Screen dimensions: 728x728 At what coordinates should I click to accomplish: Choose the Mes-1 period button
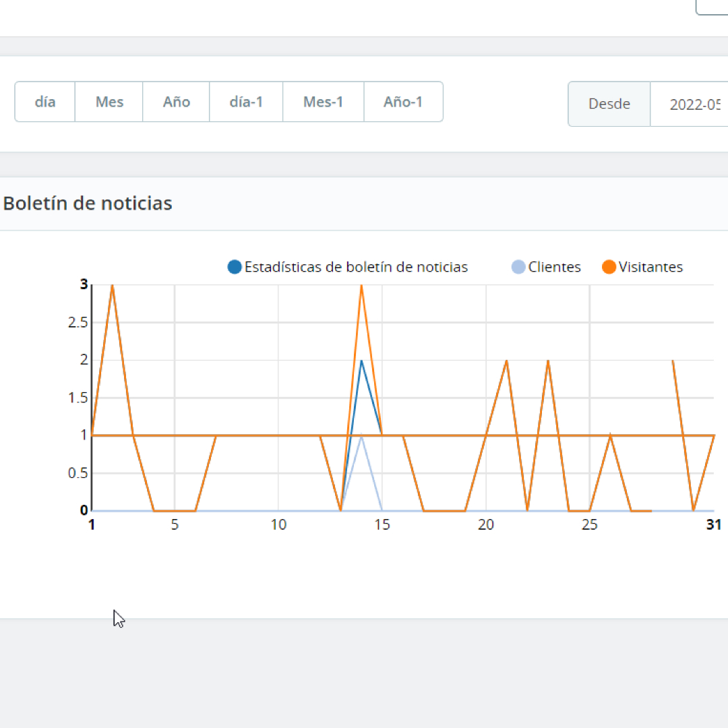click(323, 102)
